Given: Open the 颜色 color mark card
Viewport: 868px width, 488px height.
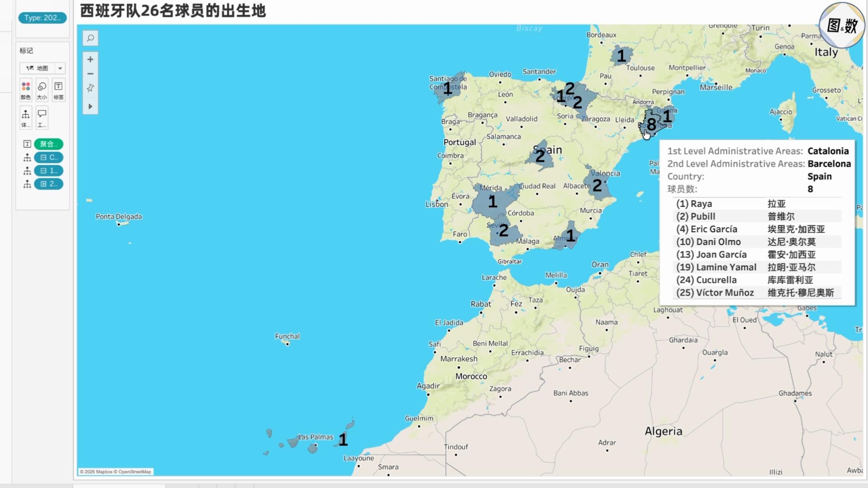Looking at the screenshot, I should click(26, 90).
